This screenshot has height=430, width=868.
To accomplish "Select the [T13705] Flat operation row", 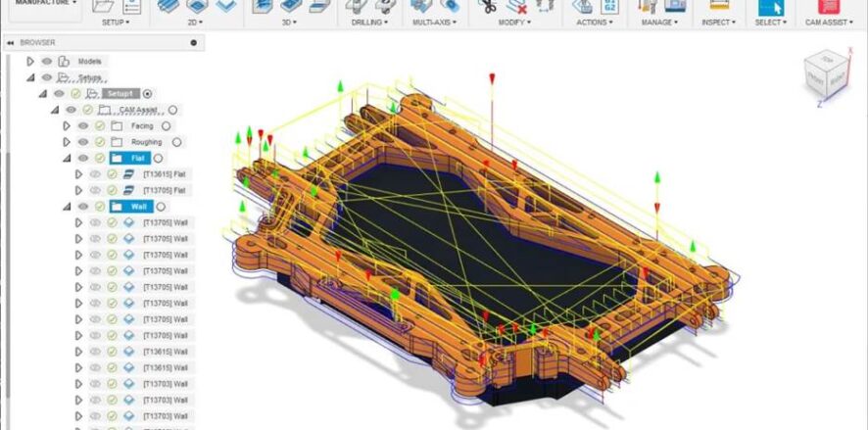I will pyautogui.click(x=133, y=190).
